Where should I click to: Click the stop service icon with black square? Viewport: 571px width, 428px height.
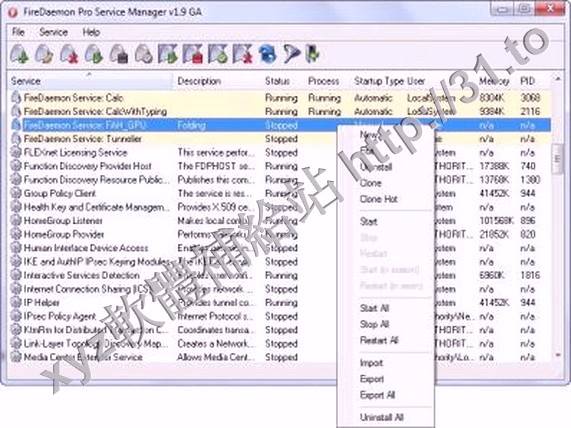coord(119,54)
